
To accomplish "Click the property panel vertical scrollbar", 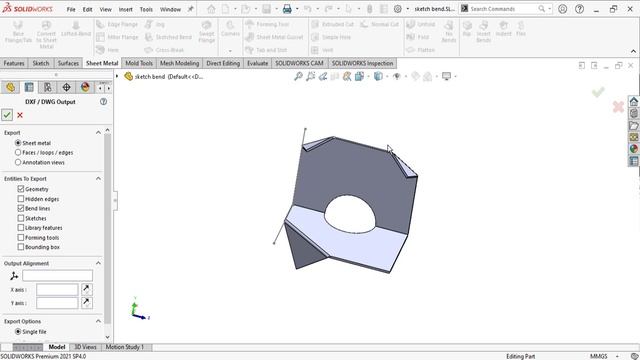I will (107, 229).
